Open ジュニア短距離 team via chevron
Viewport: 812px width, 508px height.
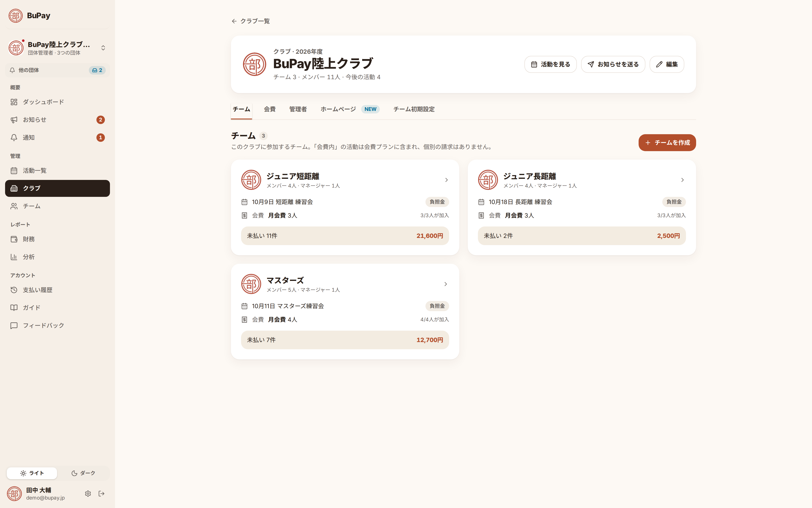click(x=446, y=180)
